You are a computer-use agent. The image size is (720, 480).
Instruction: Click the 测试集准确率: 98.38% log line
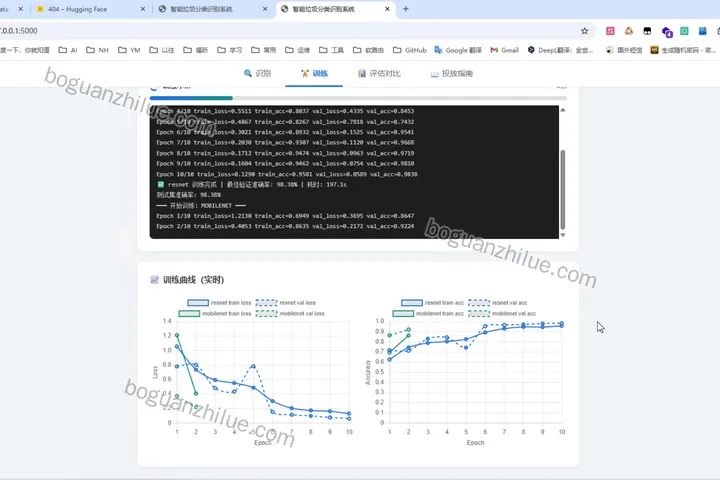[x=189, y=195]
